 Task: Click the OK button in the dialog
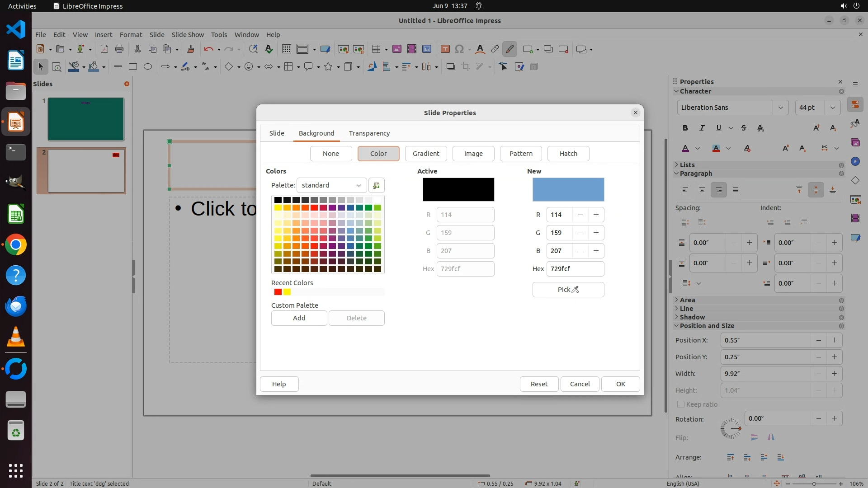620,384
